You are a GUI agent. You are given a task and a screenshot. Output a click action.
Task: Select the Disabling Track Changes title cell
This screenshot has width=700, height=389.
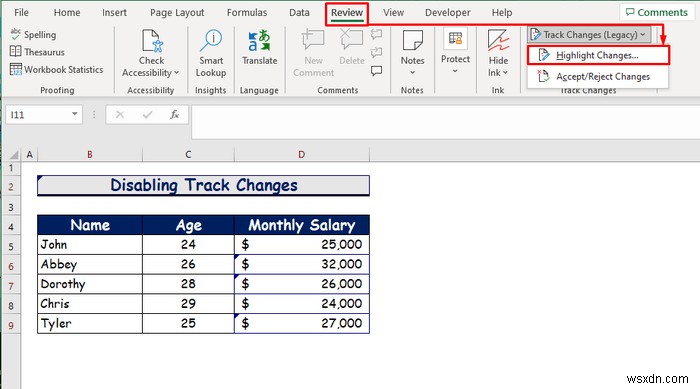click(x=203, y=185)
